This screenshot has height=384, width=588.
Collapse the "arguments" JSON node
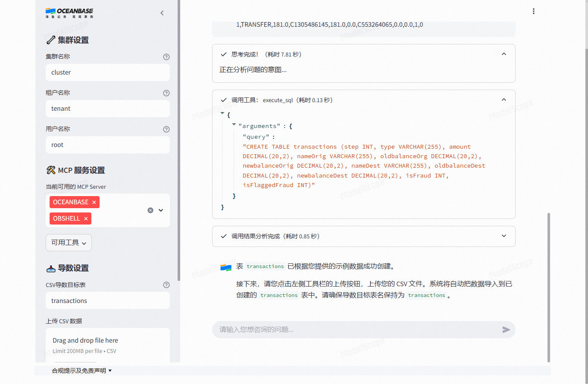pyautogui.click(x=234, y=125)
